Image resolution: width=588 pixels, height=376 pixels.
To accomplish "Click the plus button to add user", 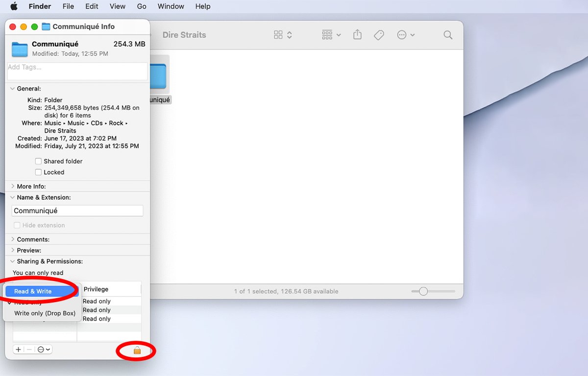I will tap(18, 350).
